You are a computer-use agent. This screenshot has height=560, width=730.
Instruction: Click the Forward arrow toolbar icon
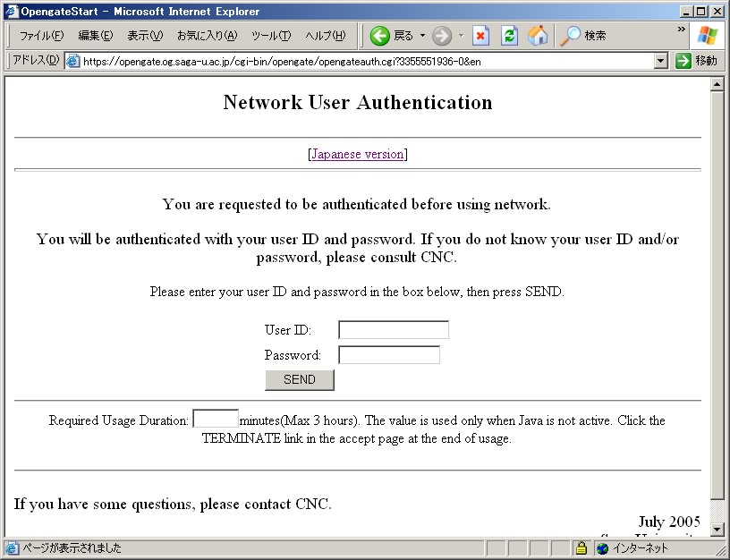[x=442, y=36]
